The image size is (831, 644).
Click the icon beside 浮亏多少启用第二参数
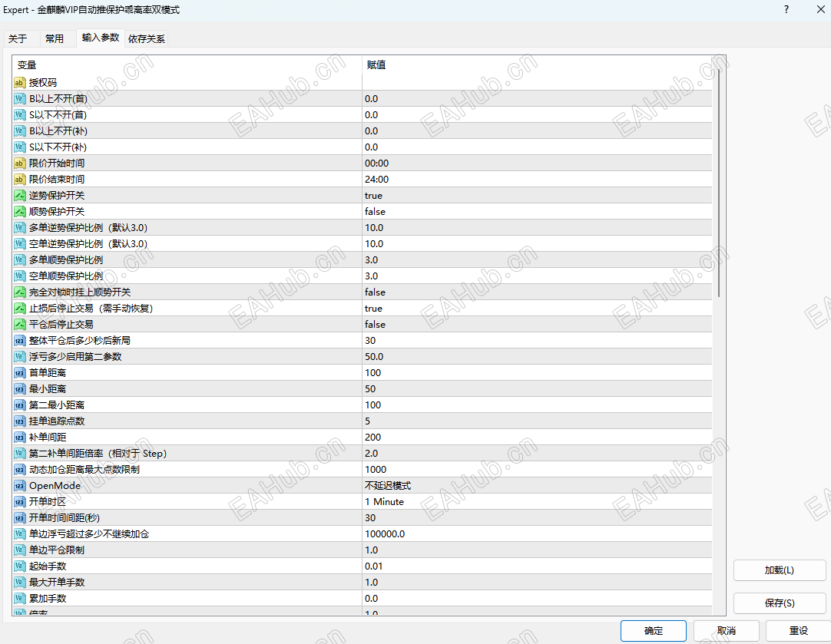pyautogui.click(x=20, y=356)
